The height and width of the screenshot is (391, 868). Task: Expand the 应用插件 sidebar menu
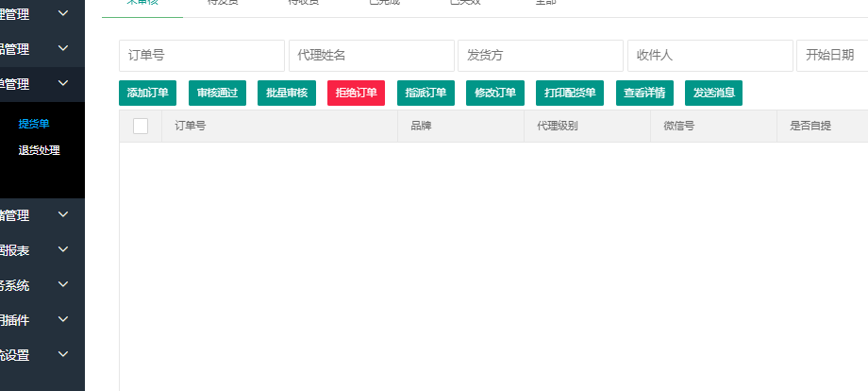(38, 320)
